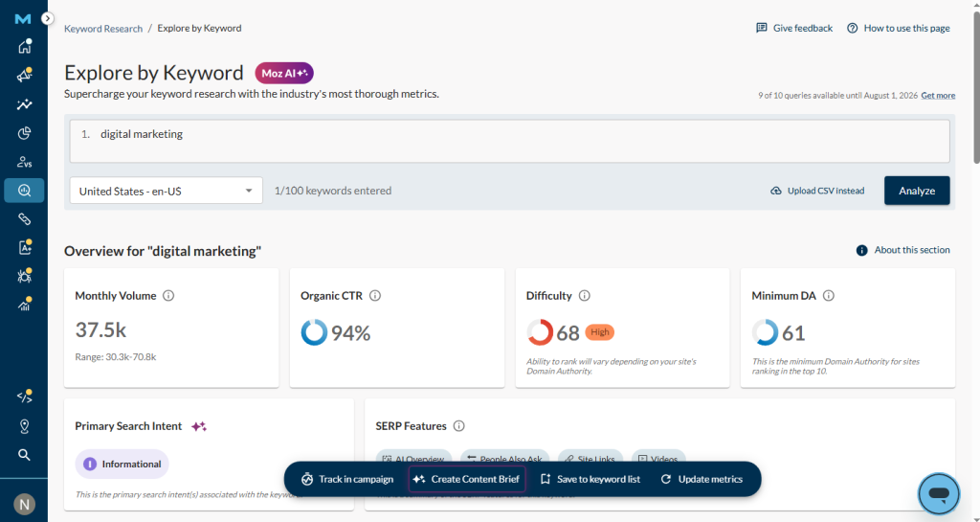Click the Organic CTR info icon
Viewport: 980px width, 522px height.
click(375, 296)
